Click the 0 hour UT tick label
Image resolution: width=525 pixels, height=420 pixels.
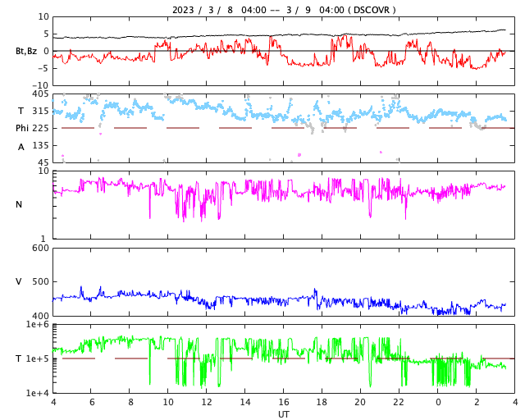(438, 402)
